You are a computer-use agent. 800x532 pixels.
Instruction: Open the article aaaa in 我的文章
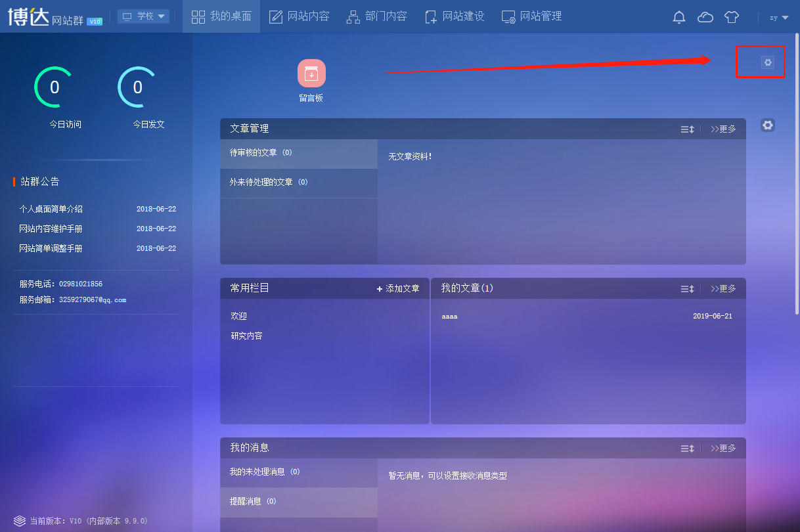449,317
